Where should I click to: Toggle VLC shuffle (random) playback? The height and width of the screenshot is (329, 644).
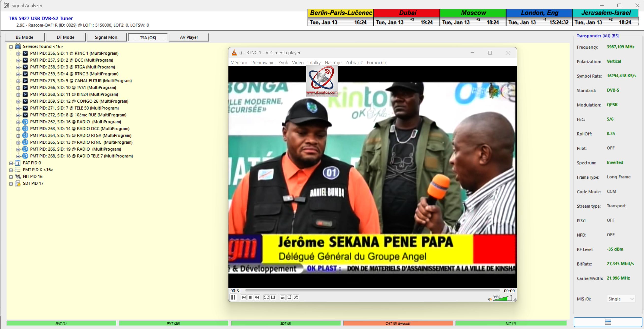(296, 297)
